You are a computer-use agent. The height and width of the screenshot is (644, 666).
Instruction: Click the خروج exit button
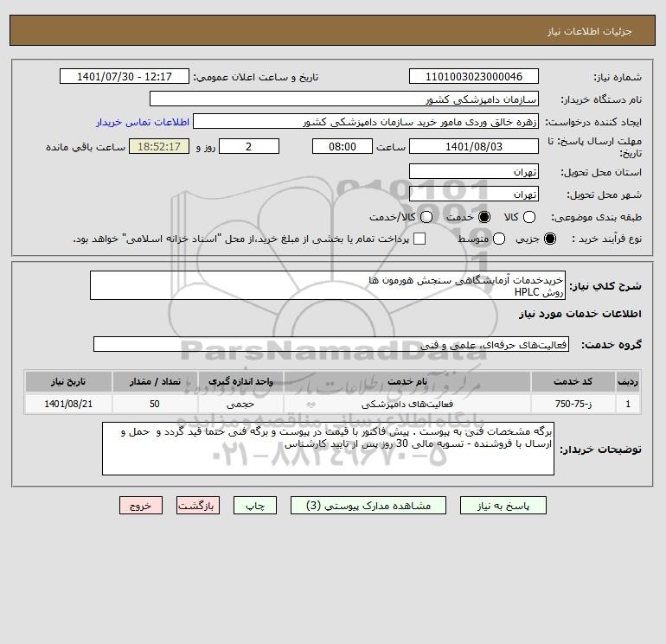[141, 506]
